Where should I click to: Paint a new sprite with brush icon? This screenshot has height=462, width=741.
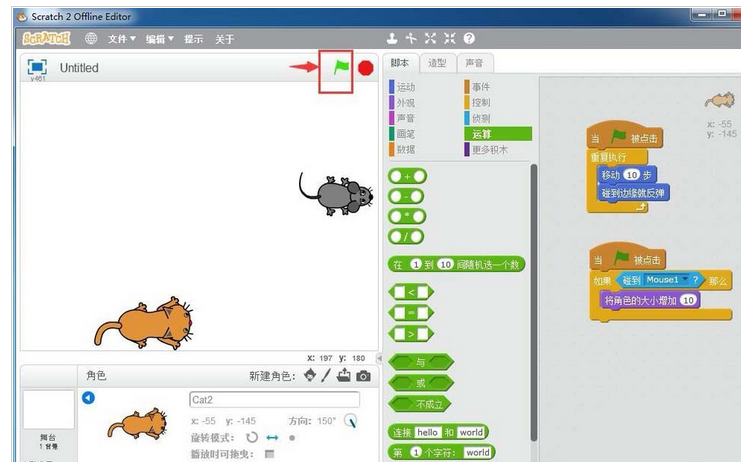click(x=326, y=376)
